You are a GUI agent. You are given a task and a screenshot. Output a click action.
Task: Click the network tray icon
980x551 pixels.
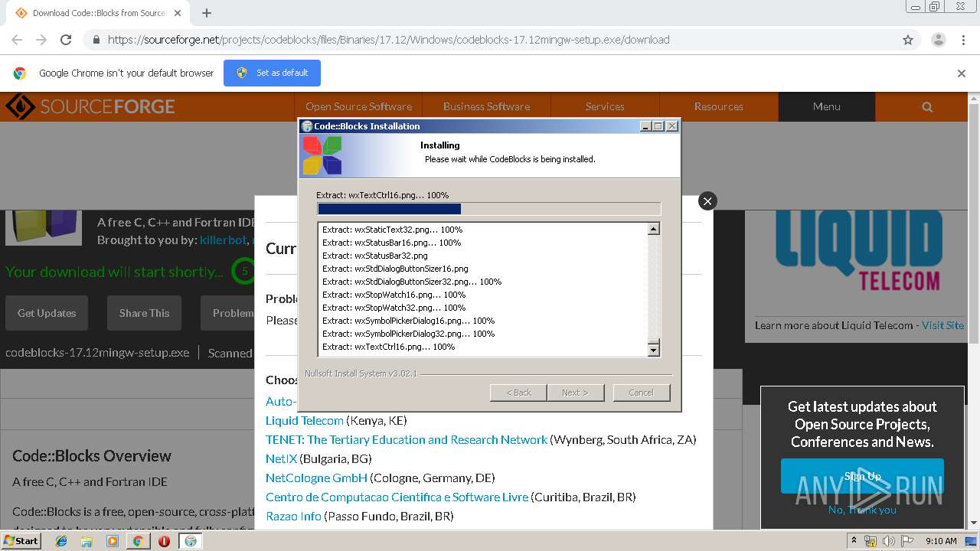[871, 541]
